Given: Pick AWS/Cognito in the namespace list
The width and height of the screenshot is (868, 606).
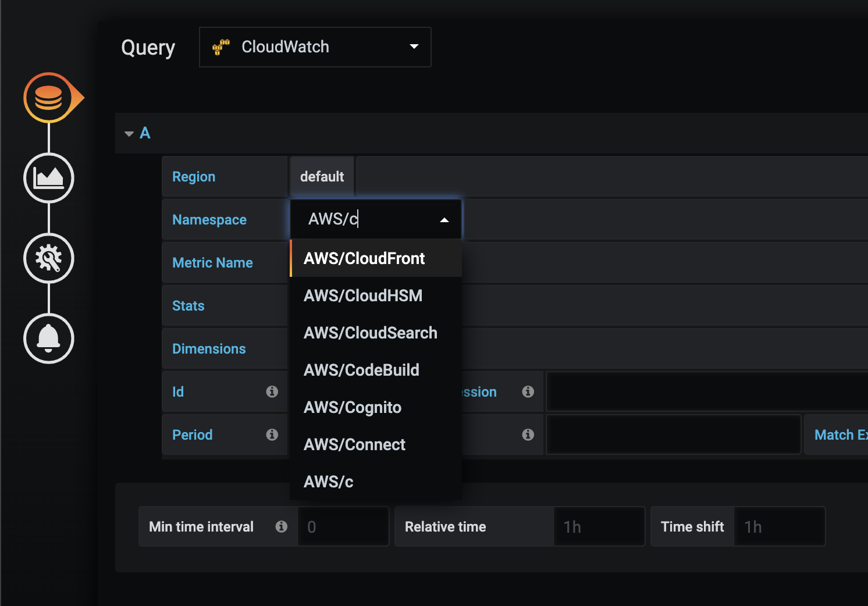Looking at the screenshot, I should [x=353, y=407].
